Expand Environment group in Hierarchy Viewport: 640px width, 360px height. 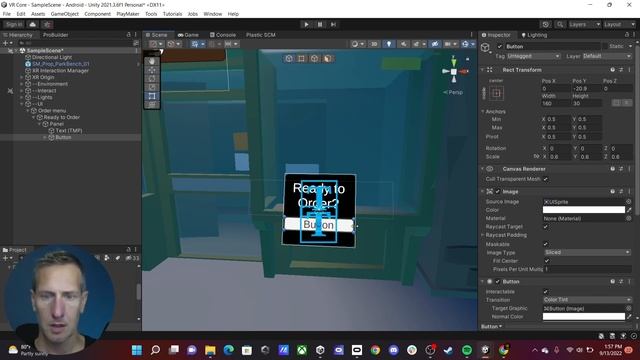pos(22,84)
